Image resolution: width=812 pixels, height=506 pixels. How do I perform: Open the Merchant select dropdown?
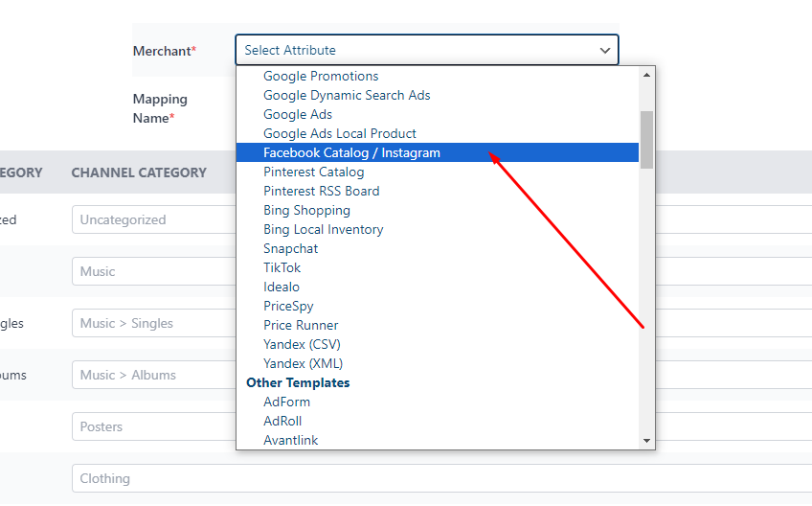coord(426,50)
